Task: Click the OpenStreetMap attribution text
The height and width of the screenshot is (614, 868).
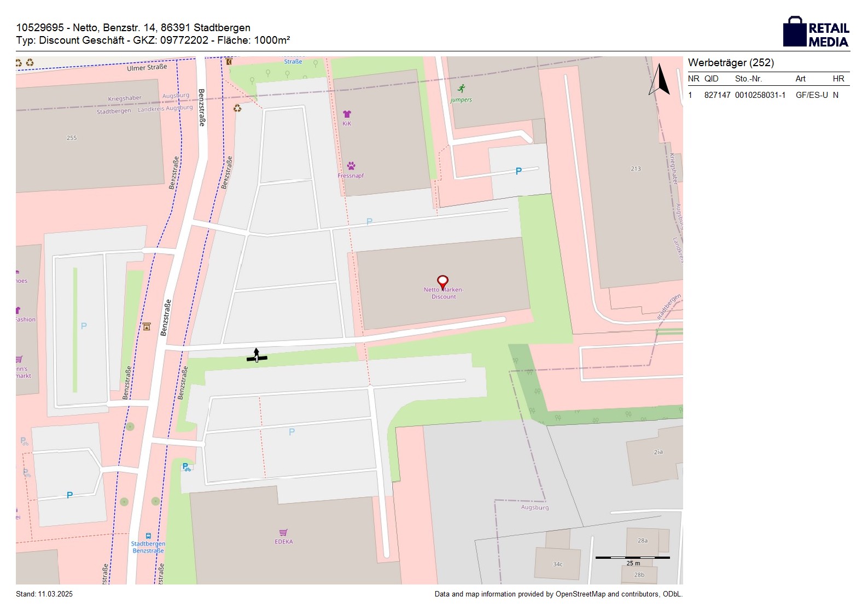Action: click(x=558, y=594)
